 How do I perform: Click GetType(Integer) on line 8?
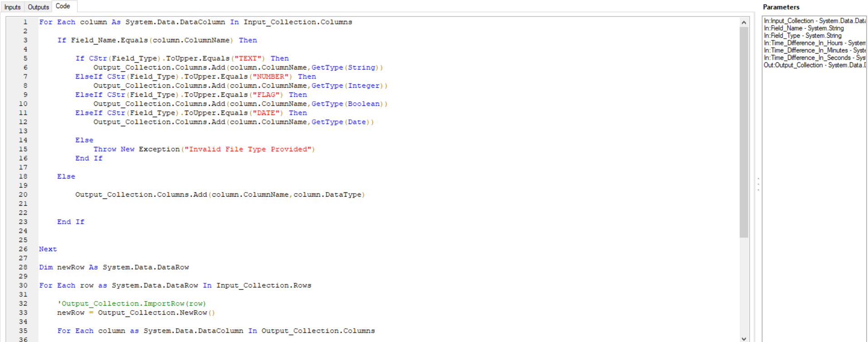[x=347, y=85]
